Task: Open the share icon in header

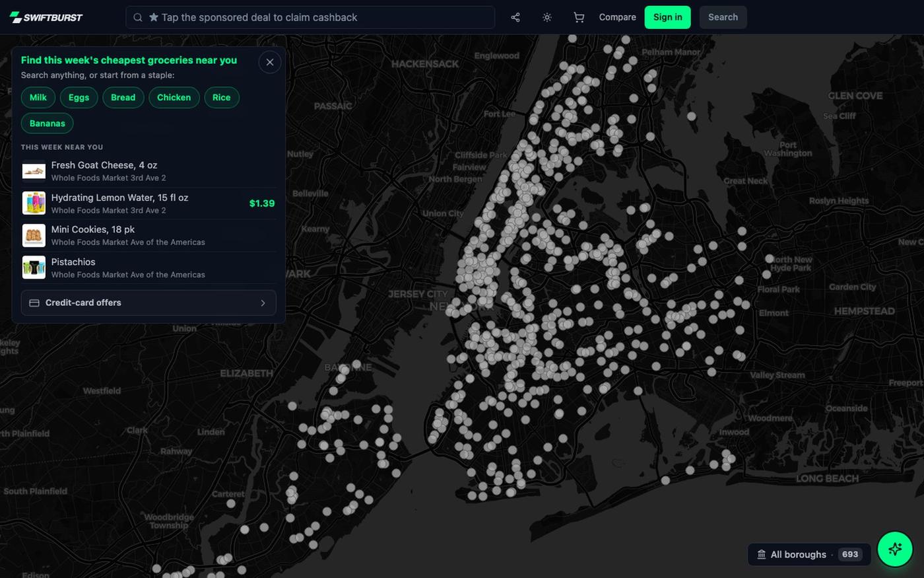Action: click(515, 17)
